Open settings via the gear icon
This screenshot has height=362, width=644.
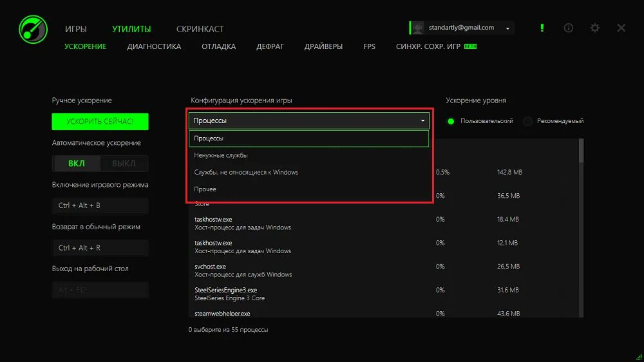tap(594, 28)
